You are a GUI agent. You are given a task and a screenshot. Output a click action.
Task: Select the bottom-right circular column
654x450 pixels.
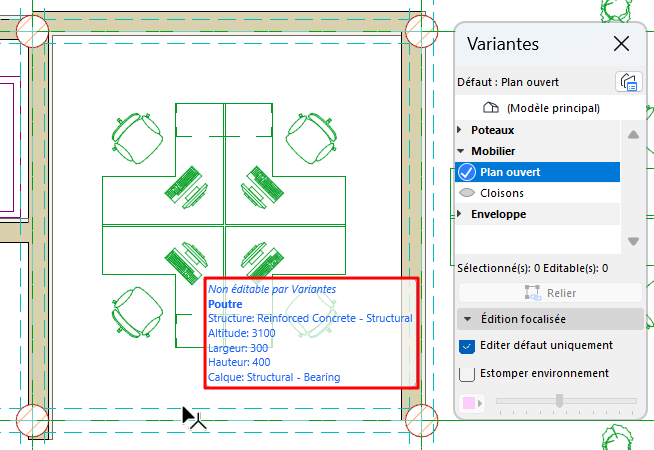click(421, 420)
